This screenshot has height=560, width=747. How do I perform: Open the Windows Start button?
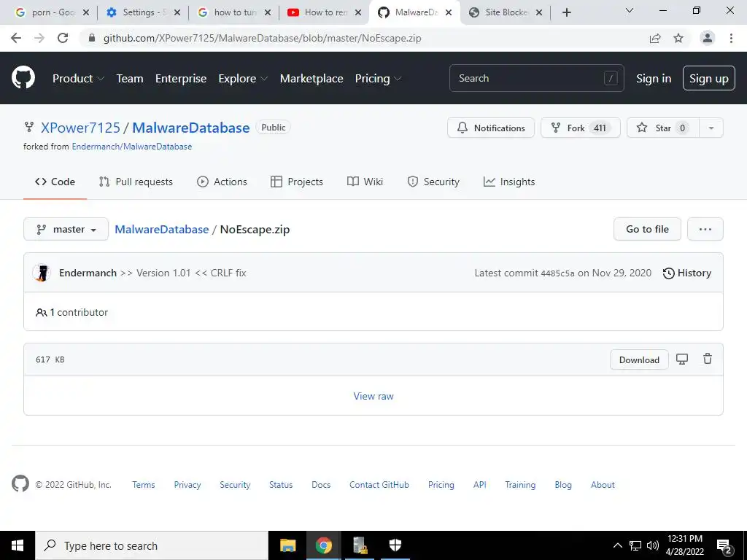[18, 545]
